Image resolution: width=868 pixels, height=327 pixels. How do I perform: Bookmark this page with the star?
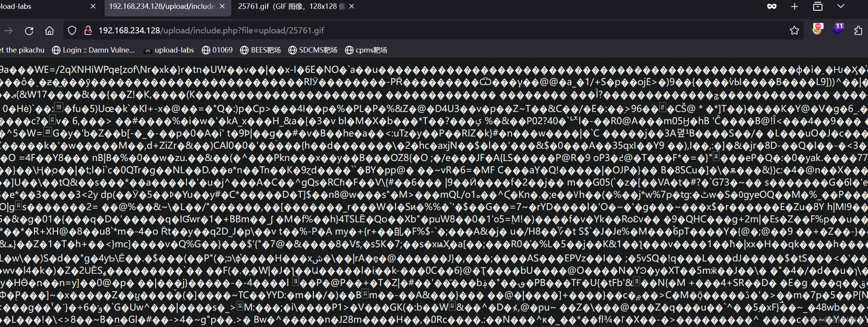(794, 31)
